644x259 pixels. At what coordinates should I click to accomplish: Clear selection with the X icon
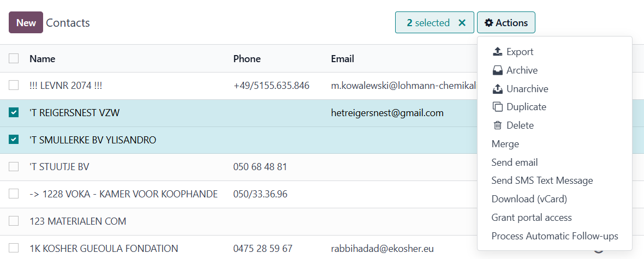pos(462,23)
